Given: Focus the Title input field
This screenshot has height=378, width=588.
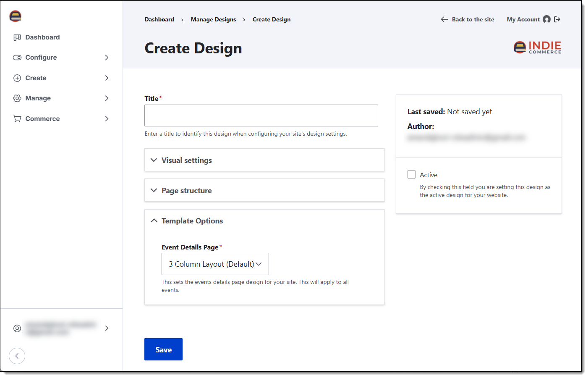Looking at the screenshot, I should tap(261, 115).
